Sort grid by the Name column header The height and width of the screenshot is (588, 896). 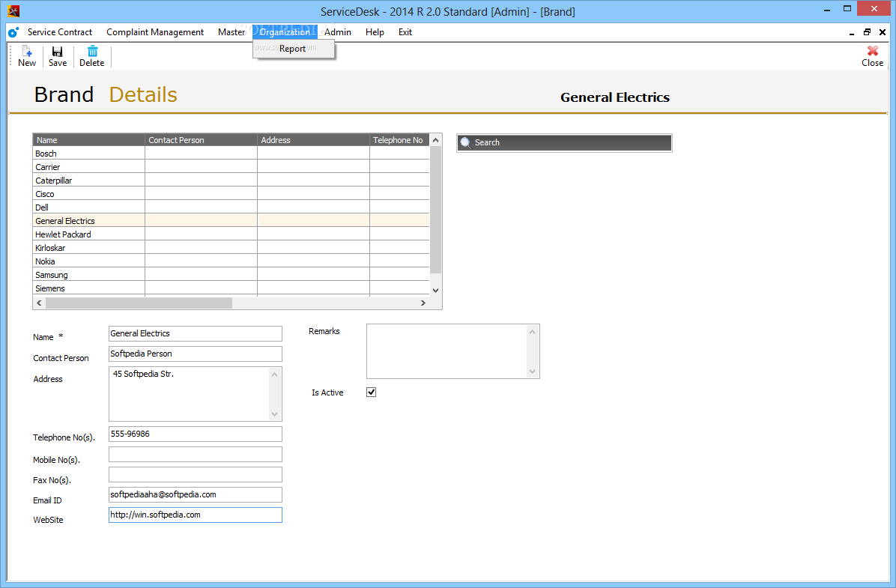click(x=88, y=140)
